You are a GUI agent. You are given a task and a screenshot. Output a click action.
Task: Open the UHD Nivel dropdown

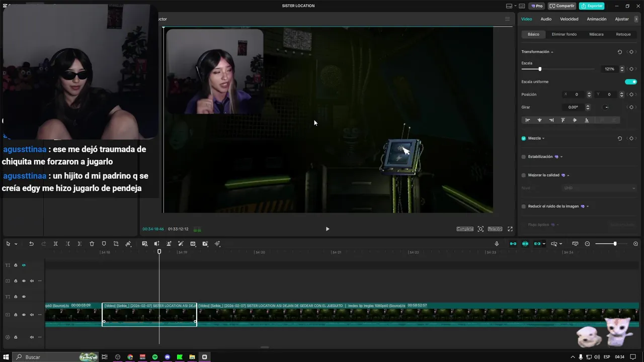click(x=599, y=188)
